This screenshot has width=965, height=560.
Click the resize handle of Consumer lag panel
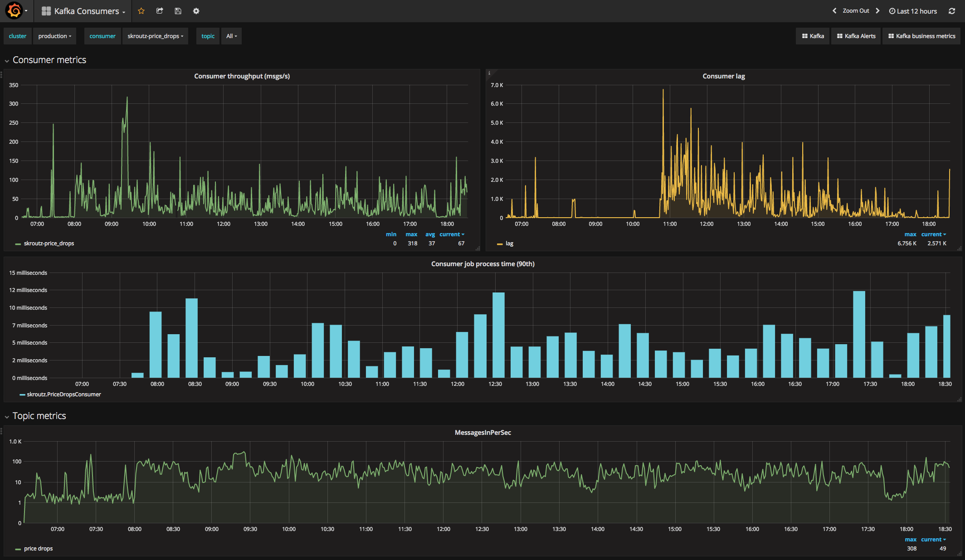(959, 248)
